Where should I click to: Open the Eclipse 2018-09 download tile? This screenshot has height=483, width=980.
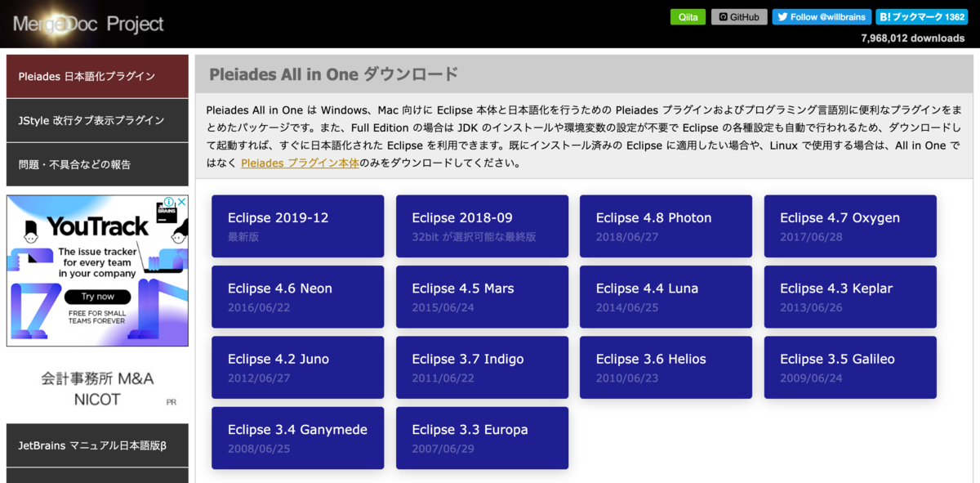482,226
